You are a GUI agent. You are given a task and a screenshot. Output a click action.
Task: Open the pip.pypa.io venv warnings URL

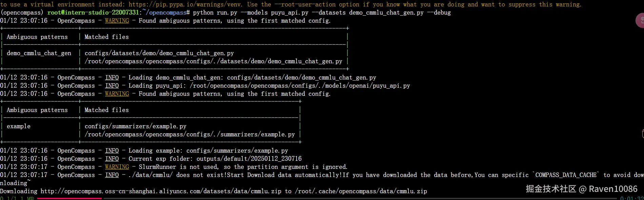[x=185, y=4]
